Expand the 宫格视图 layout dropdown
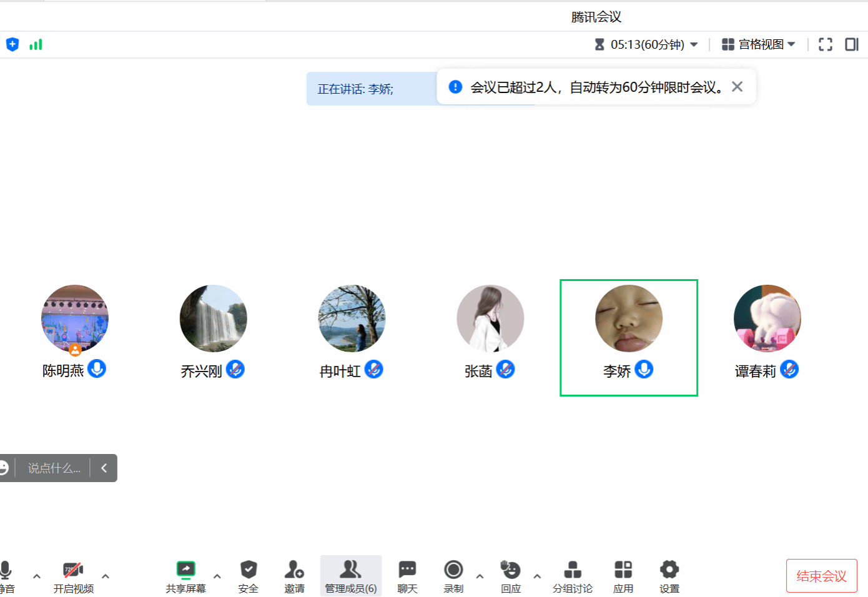The image size is (868, 597). tap(759, 44)
